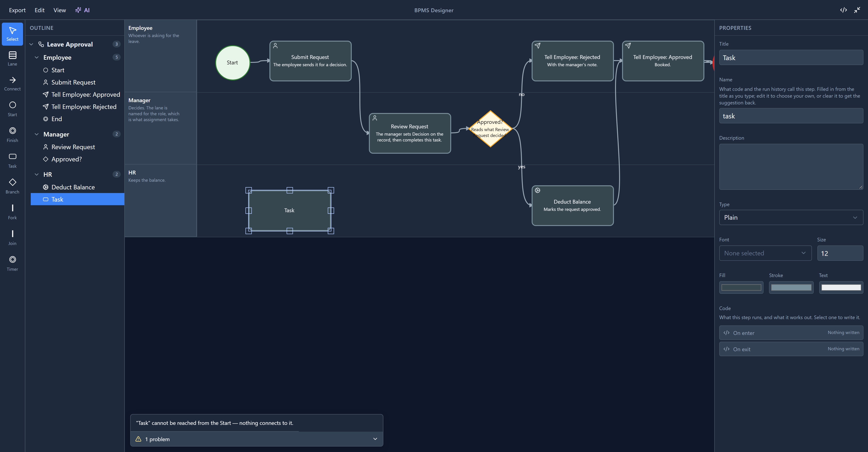Select the Start circle on canvas
Image resolution: width=868 pixels, height=452 pixels.
233,63
